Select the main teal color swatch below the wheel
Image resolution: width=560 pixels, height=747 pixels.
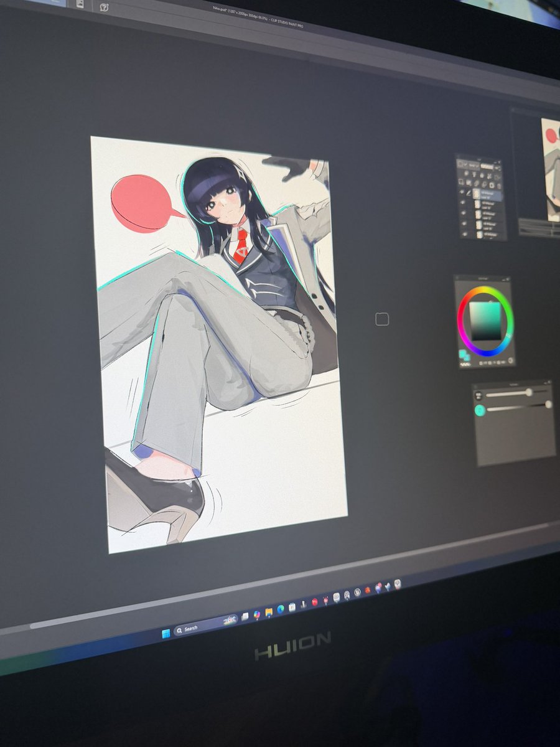coord(462,353)
